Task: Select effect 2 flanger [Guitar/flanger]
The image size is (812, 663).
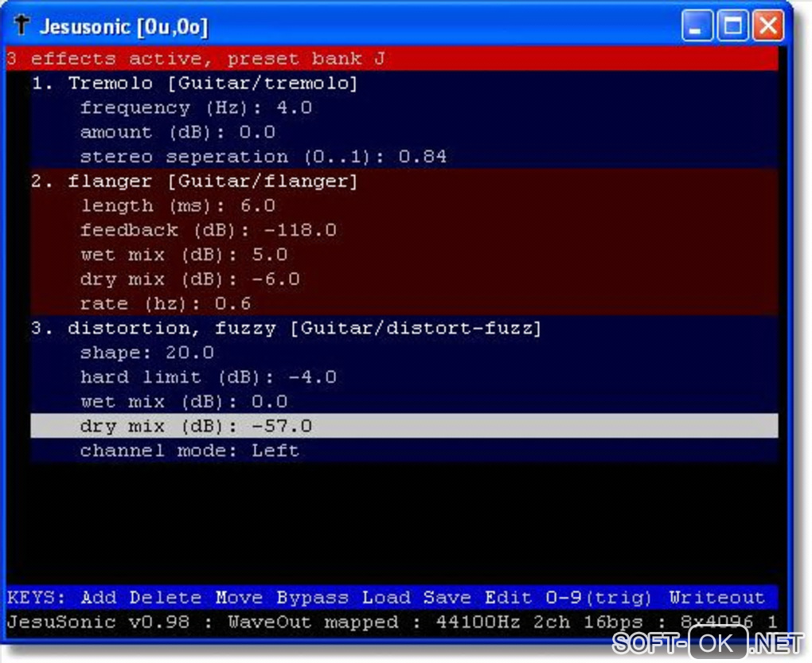Action: click(404, 181)
